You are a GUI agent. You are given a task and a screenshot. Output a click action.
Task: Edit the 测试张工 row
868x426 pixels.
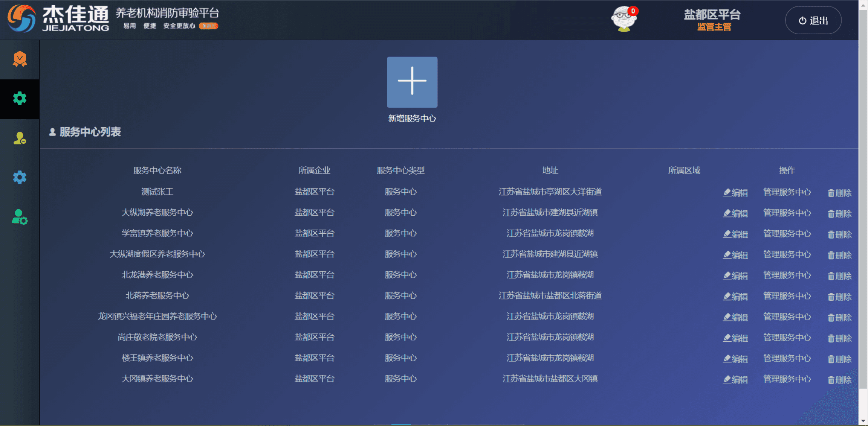735,193
